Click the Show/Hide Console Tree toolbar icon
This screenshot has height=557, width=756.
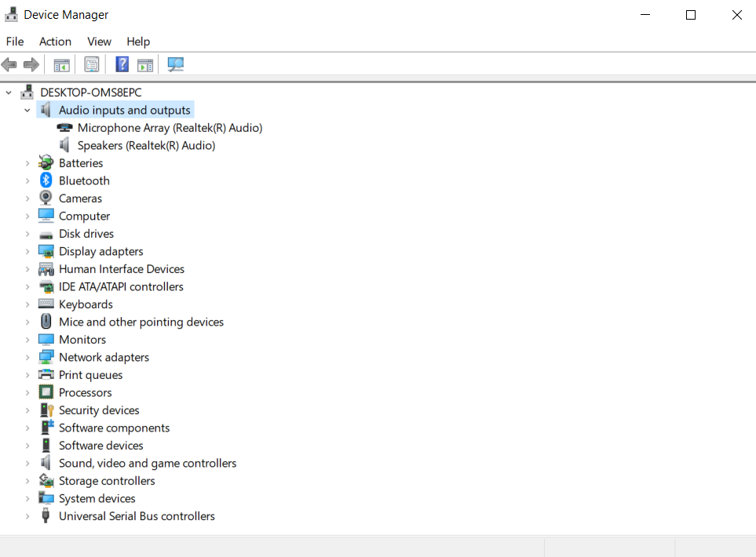click(61, 64)
